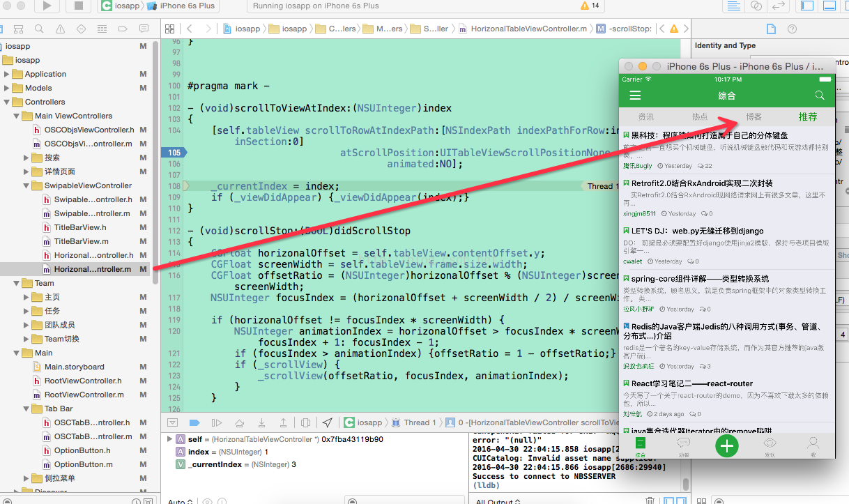Open the test navigator diamond icon
This screenshot has height=504, width=849.
(x=81, y=29)
